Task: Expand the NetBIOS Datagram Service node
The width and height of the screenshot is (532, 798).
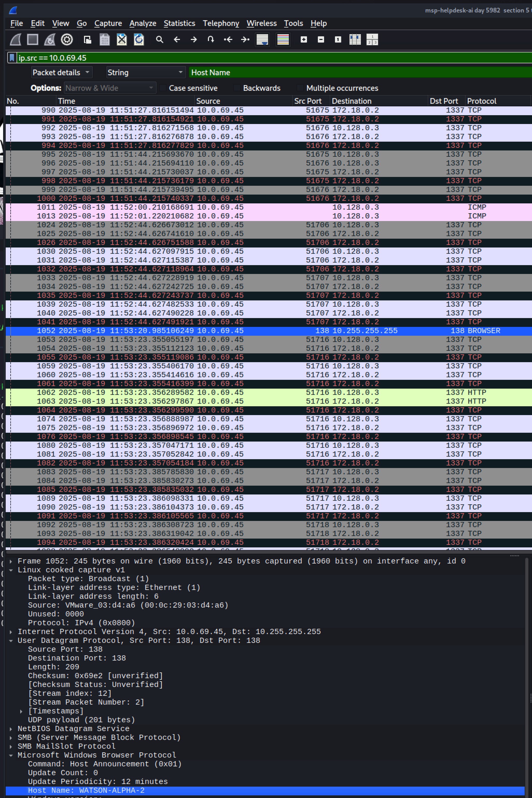Action: (11, 729)
